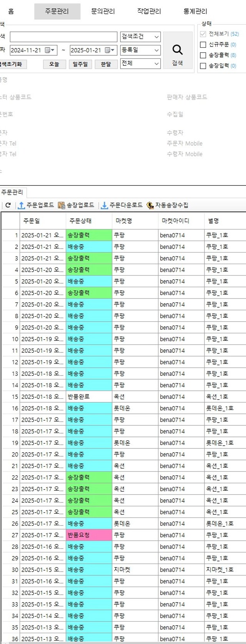Click the 자동송장수집 text label
The image size is (246, 644).
tap(172, 205)
